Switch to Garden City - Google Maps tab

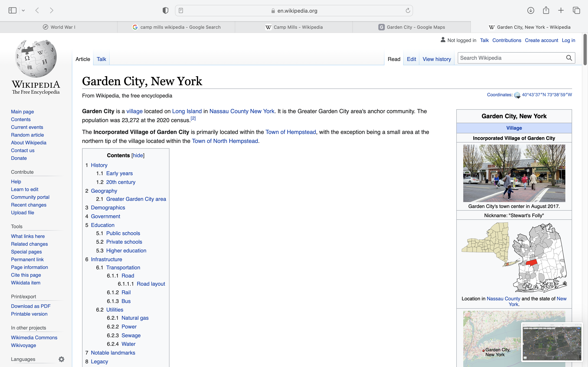[412, 27]
